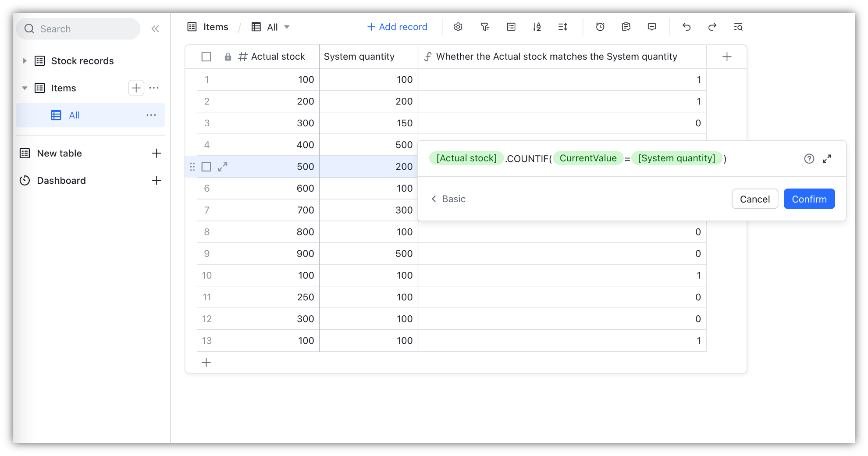Open more options for All view
The height and width of the screenshot is (456, 868).
pos(151,115)
